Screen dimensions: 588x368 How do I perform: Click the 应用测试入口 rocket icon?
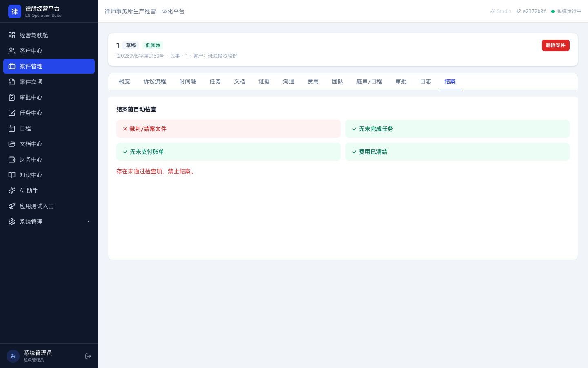point(12,206)
